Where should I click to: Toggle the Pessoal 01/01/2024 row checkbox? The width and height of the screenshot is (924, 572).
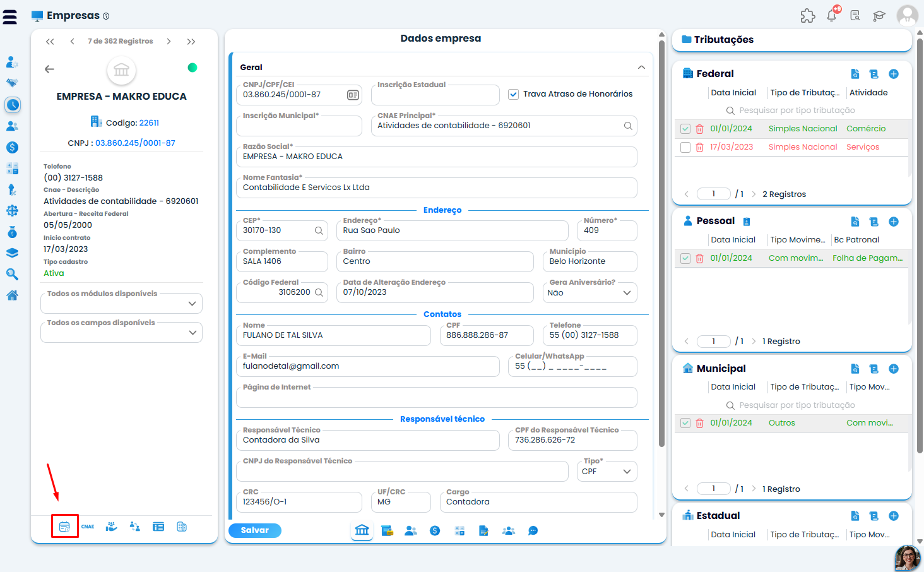[x=685, y=258]
